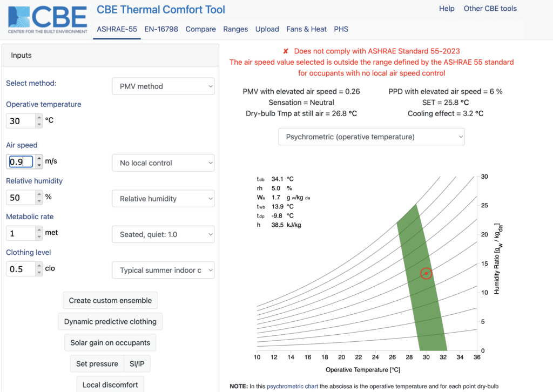The image size is (553, 392).
Task: Toggle SI/IP units
Action: tap(137, 364)
